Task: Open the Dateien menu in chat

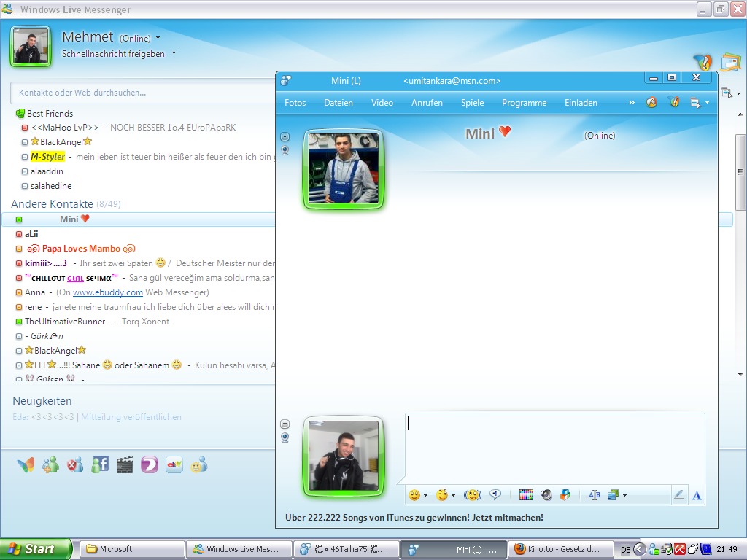Action: coord(338,102)
